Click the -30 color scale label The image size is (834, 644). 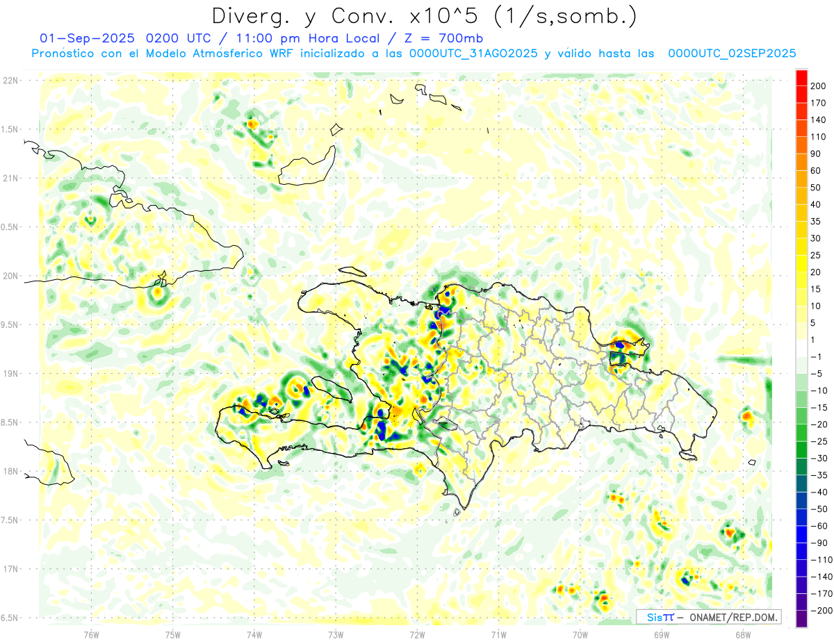(818, 458)
